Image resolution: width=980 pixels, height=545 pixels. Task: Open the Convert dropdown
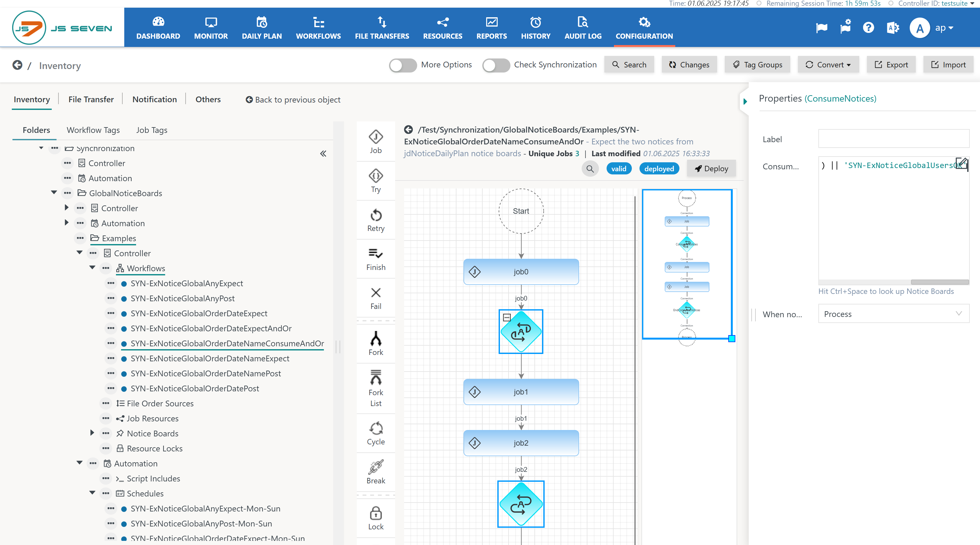click(x=828, y=65)
